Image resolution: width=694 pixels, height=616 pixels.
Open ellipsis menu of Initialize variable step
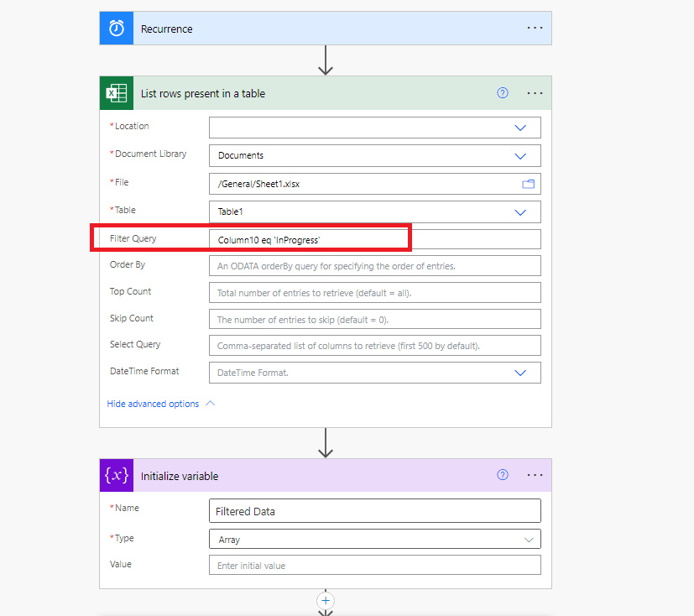(x=535, y=475)
